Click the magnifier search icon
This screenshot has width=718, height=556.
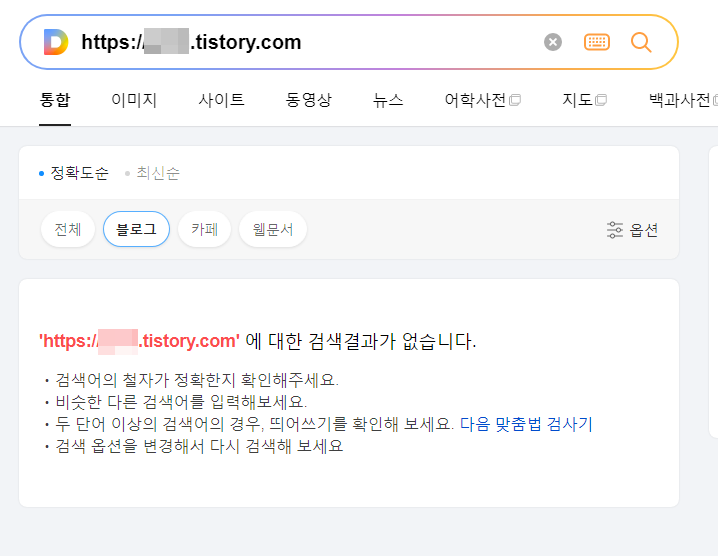pos(641,42)
